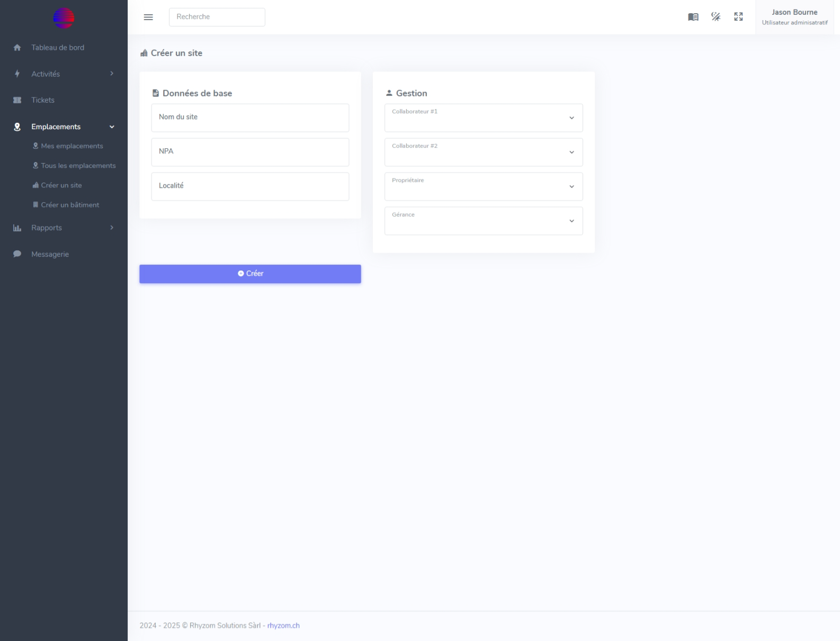Viewport: 840px width, 641px height.
Task: Click the Tableau de bord home icon
Action: tap(17, 48)
